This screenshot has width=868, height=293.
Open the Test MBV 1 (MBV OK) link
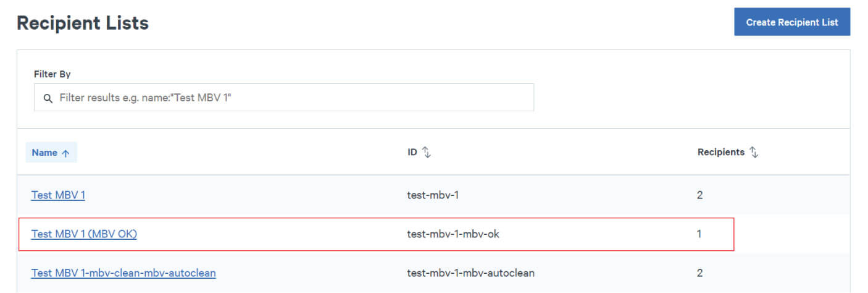(x=84, y=234)
